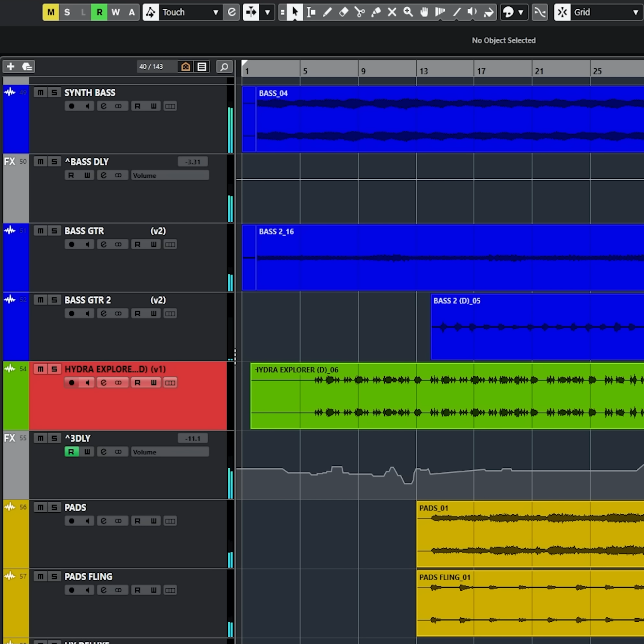Toggle global Read automation button R
This screenshot has width=644, height=644.
pyautogui.click(x=99, y=12)
